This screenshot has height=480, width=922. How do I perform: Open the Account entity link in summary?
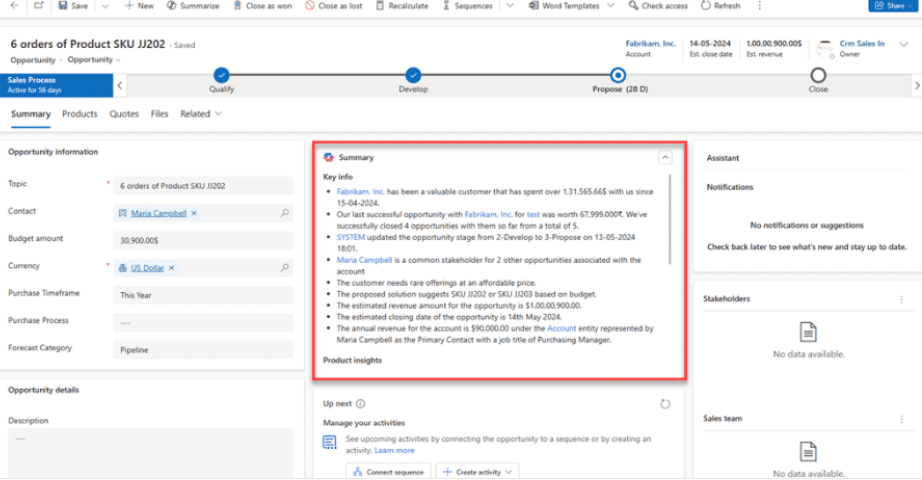pos(562,328)
